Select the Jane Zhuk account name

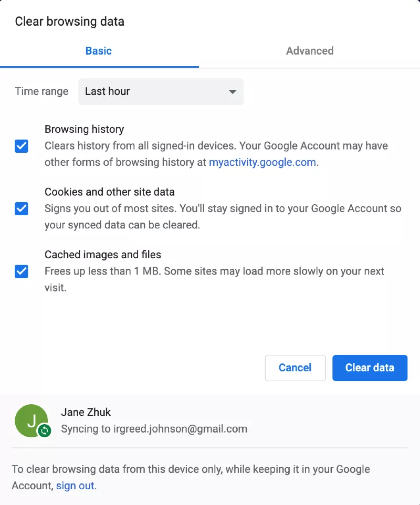(86, 412)
